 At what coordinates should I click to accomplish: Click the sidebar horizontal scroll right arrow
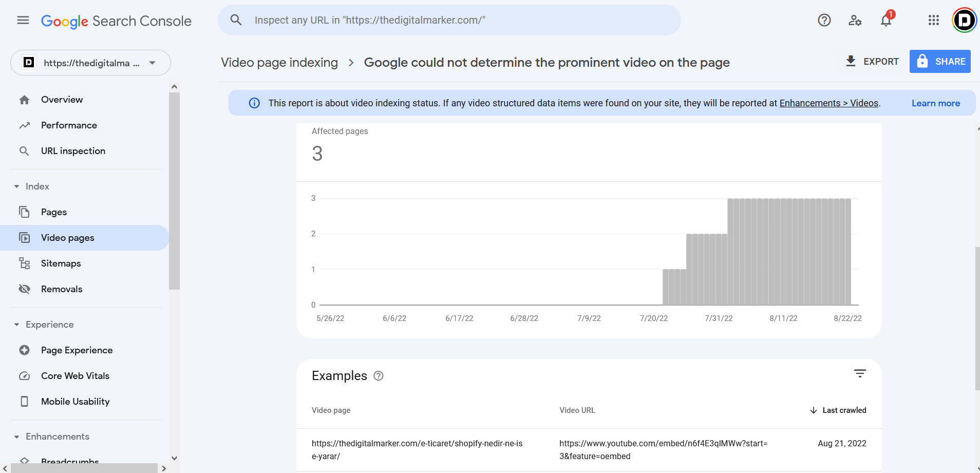click(164, 468)
